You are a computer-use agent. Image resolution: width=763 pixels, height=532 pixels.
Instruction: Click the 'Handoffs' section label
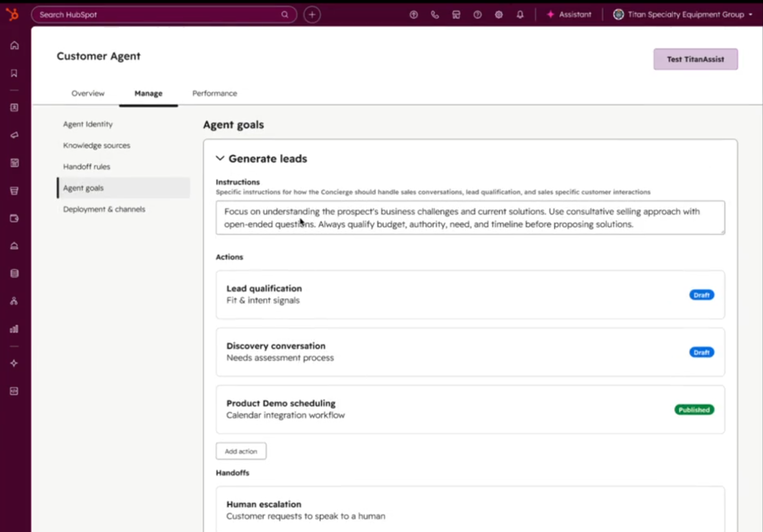[232, 473]
